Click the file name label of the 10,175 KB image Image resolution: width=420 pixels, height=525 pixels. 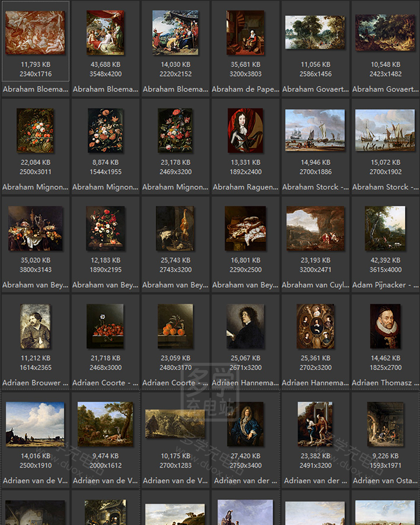175,480
